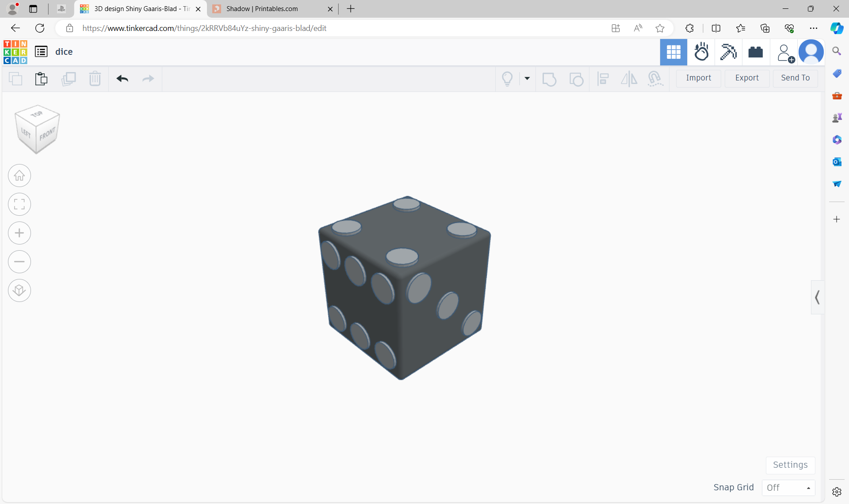Image resolution: width=849 pixels, height=504 pixels.
Task: Click the view cube navigator
Action: (37, 129)
